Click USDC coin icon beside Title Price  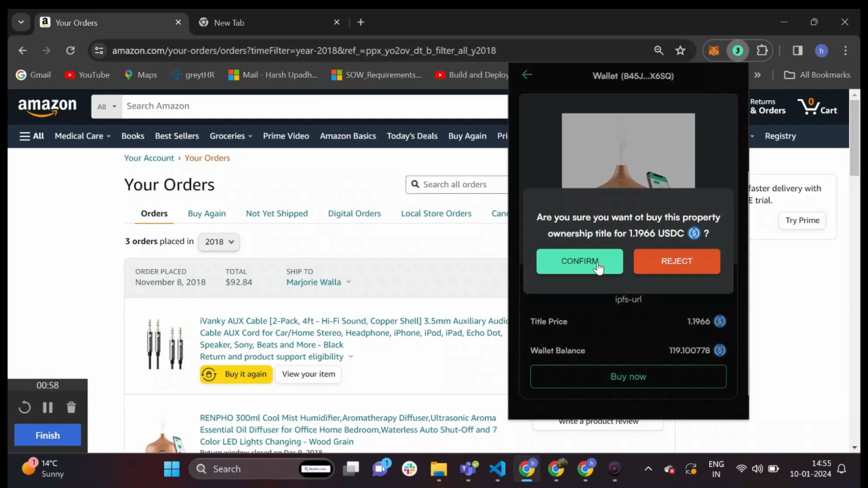[x=719, y=321]
